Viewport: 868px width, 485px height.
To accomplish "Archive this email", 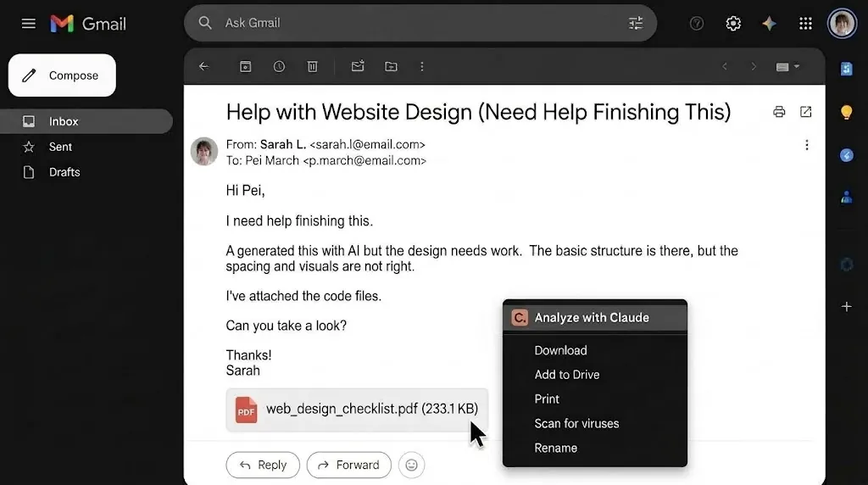I will point(245,66).
